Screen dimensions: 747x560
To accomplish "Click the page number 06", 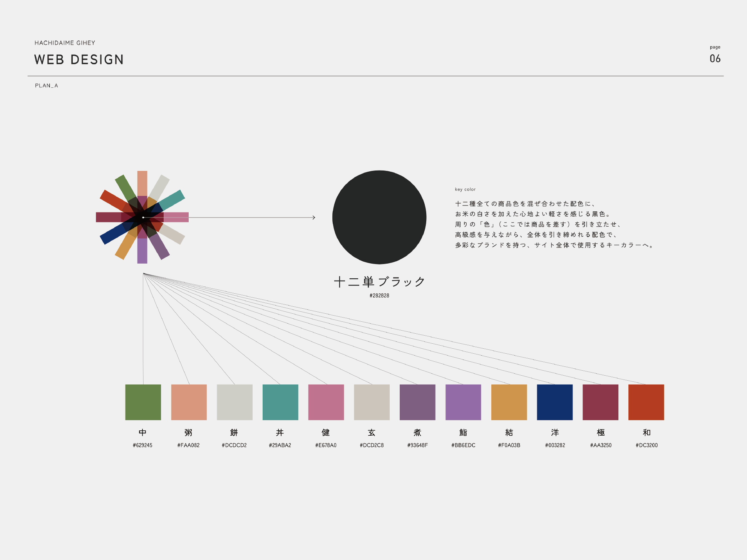I will (x=715, y=59).
